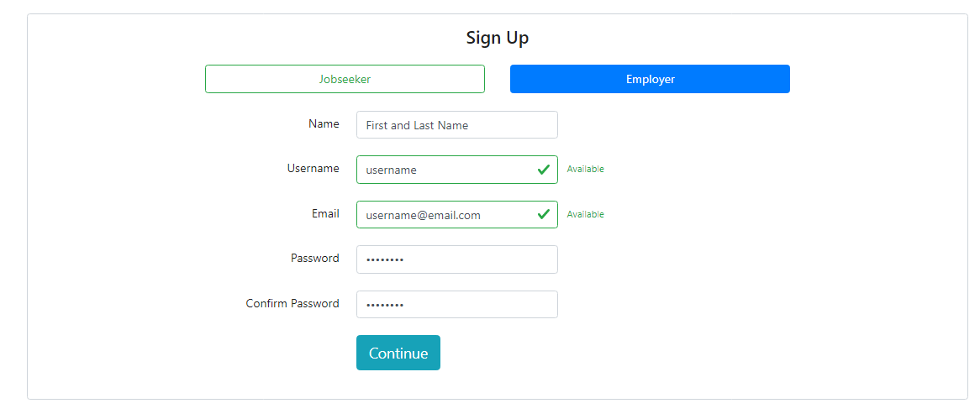Focus the Name input field

pyautogui.click(x=456, y=125)
